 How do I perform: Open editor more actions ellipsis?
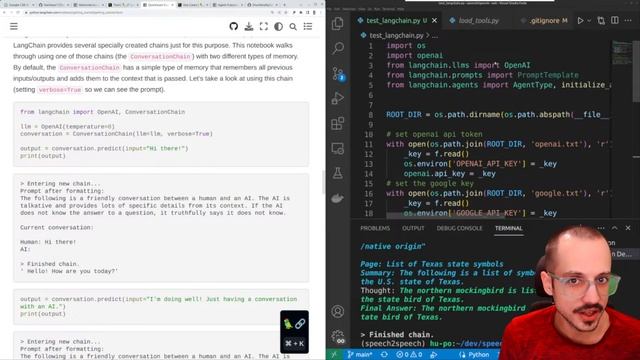[628, 20]
